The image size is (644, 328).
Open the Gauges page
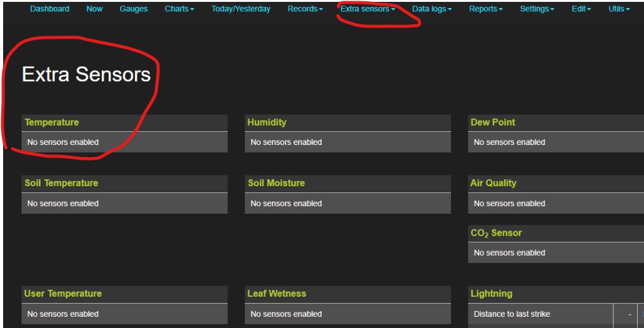tap(134, 9)
